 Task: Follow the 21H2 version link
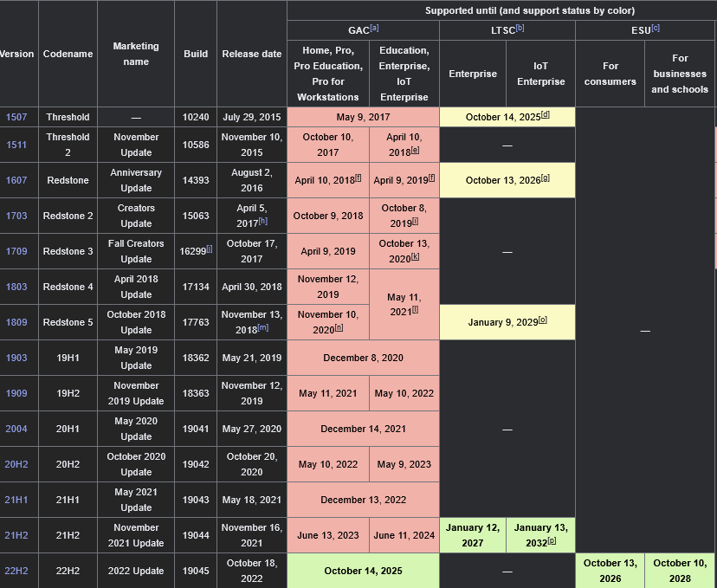(x=16, y=535)
